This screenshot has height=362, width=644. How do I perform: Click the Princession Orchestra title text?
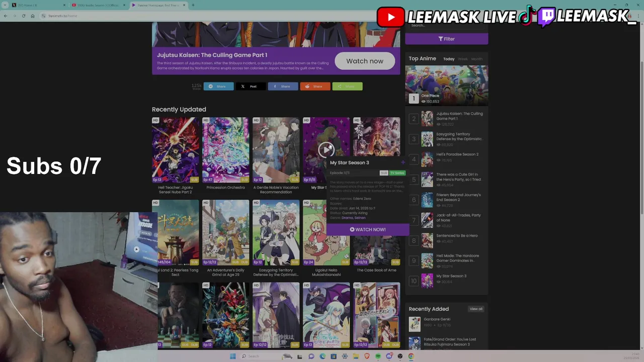(225, 188)
